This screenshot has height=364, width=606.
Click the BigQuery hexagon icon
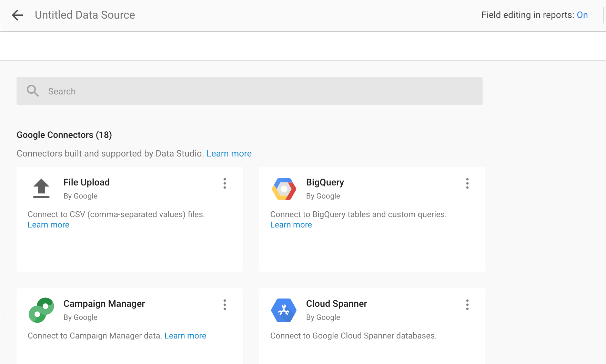pyautogui.click(x=284, y=188)
